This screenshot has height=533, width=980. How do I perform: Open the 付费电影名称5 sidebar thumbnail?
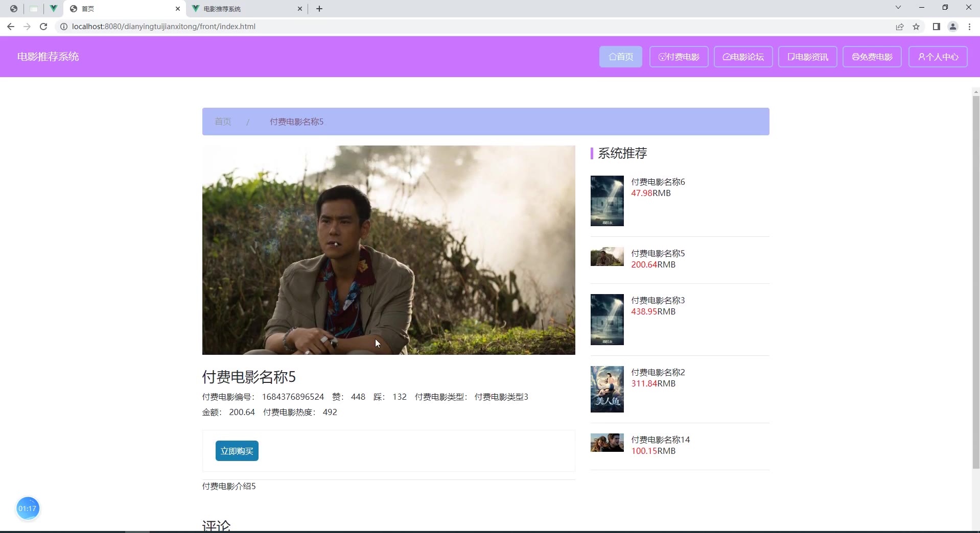pos(607,257)
